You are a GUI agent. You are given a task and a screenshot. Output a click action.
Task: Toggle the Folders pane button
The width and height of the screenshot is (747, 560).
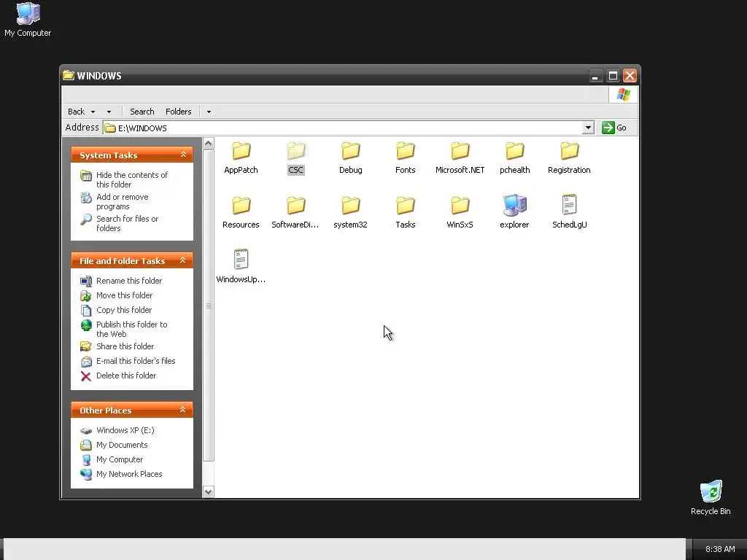179,112
